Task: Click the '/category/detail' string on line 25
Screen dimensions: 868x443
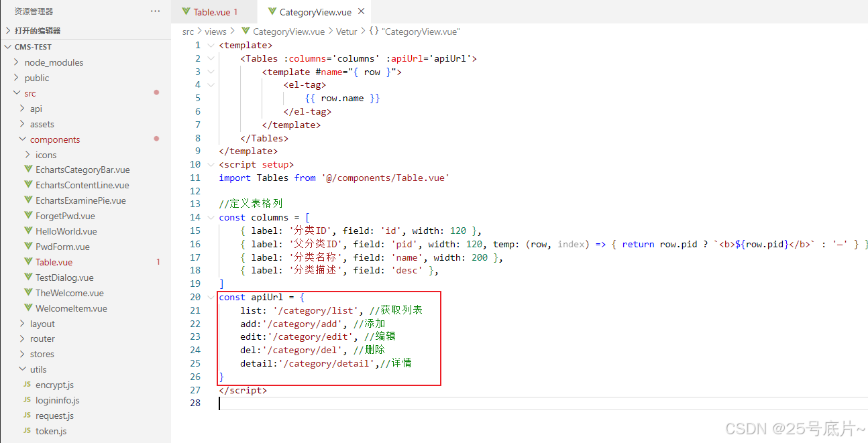Action: [x=327, y=363]
